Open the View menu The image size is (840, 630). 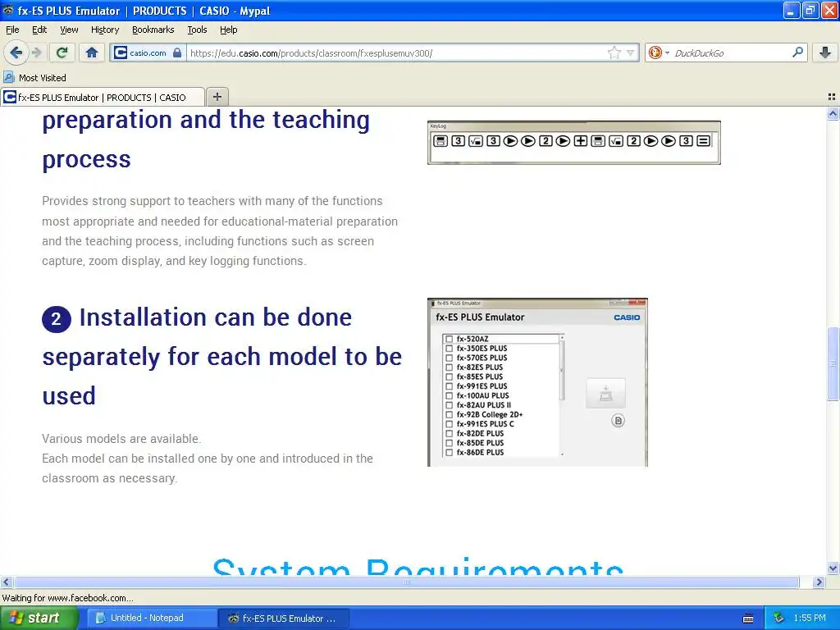pos(69,30)
